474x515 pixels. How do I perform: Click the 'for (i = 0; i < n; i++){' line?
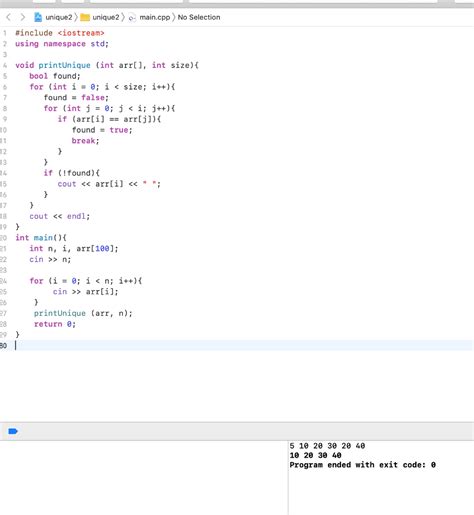(86, 281)
